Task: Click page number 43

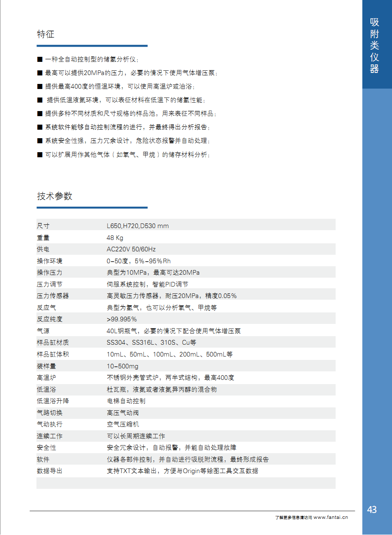Action: pyautogui.click(x=372, y=510)
